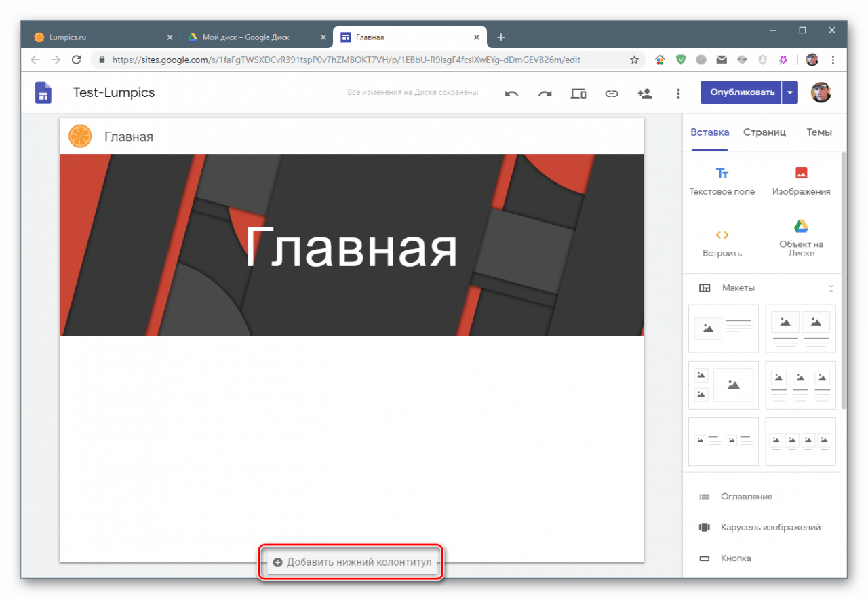Switch to the Lumpics.ru browser tab
Image resolution: width=868 pixels, height=599 pixels.
(x=100, y=37)
